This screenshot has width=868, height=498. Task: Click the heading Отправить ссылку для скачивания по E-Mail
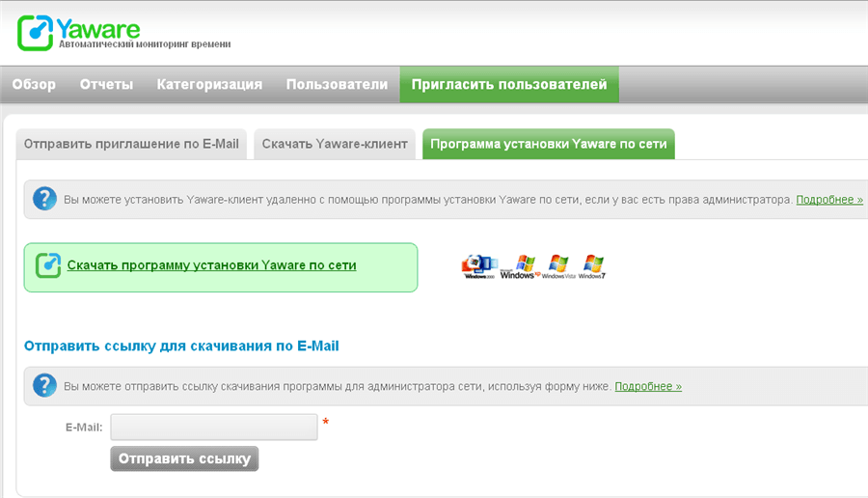pos(181,346)
